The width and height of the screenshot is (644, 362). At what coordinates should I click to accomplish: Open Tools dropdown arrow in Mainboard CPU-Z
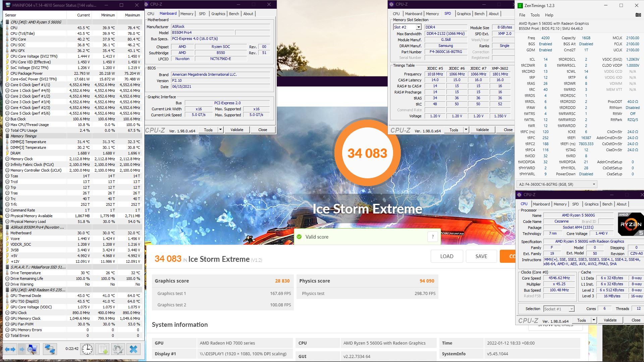pos(220,130)
